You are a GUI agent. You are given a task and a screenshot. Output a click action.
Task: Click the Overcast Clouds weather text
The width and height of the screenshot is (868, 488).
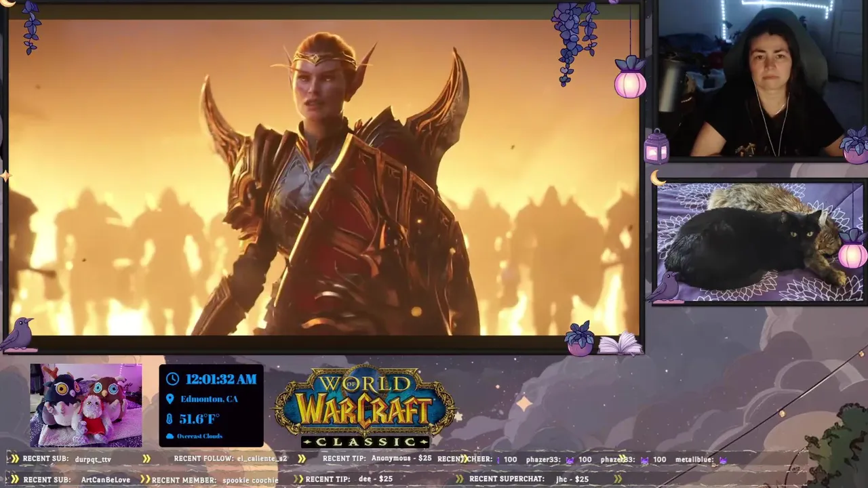point(199,436)
